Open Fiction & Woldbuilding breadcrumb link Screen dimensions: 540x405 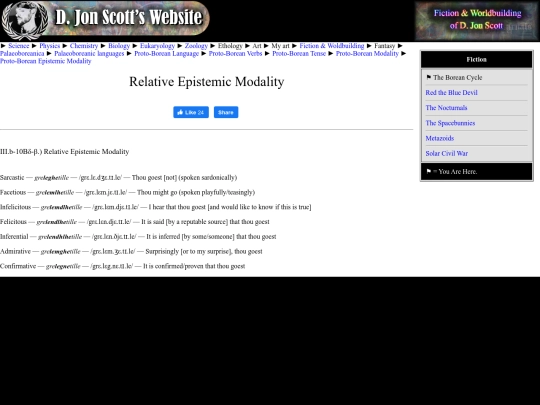point(332,46)
